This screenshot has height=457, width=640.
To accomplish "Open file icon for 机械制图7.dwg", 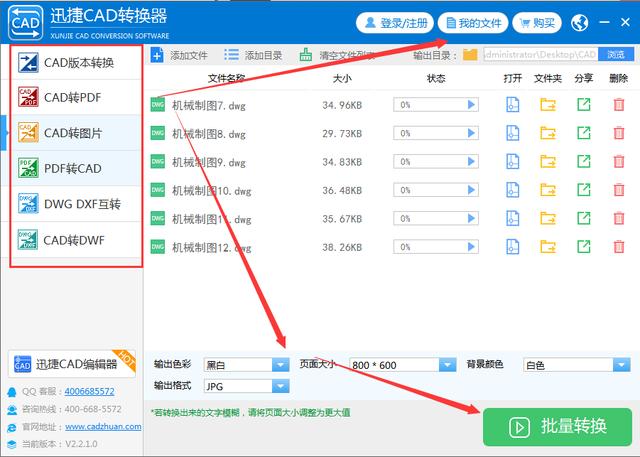I will 513,105.
